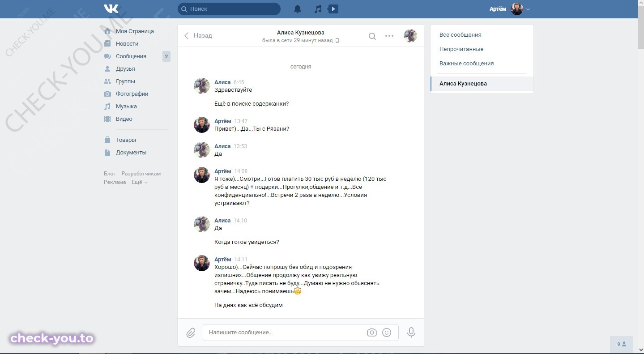Viewport: 644px width, 354px height.
Task: Open the emoji smiley picker
Action: (387, 333)
